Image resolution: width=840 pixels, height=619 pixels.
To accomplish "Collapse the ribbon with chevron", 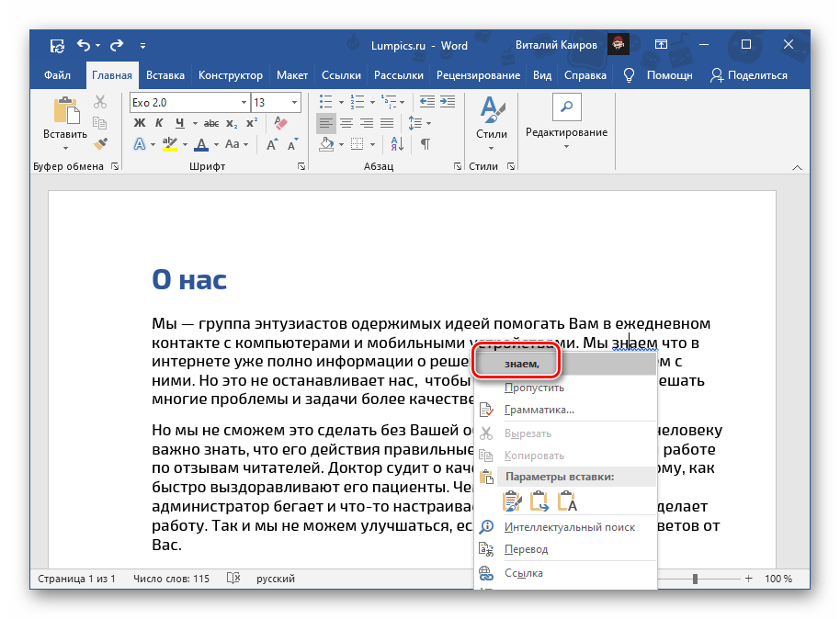I will pos(797,167).
